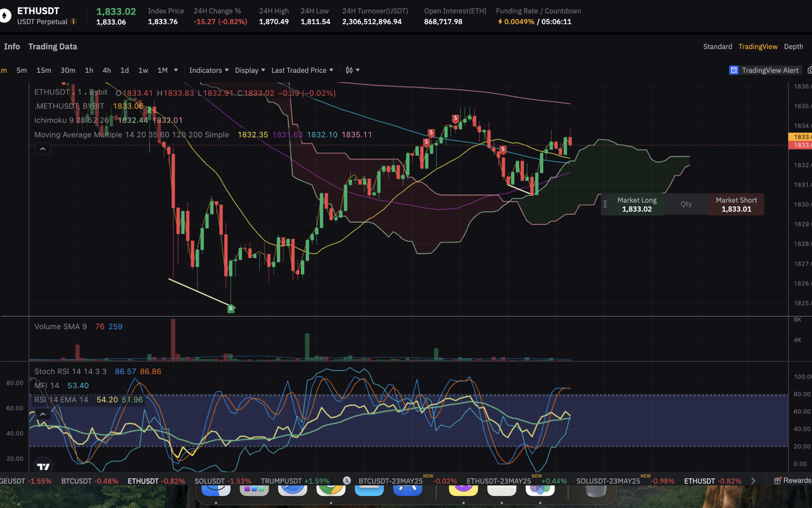
Task: Click the underlined mark price 1,833.06
Action: point(111,22)
